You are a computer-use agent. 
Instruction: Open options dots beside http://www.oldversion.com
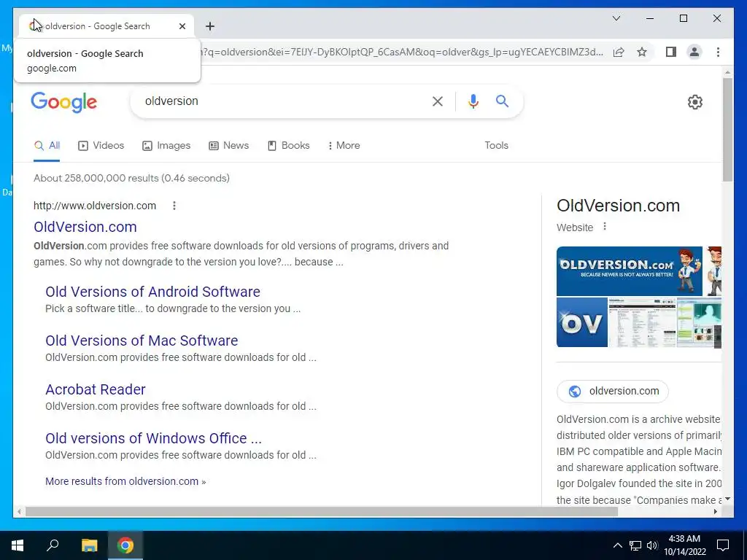pos(174,205)
